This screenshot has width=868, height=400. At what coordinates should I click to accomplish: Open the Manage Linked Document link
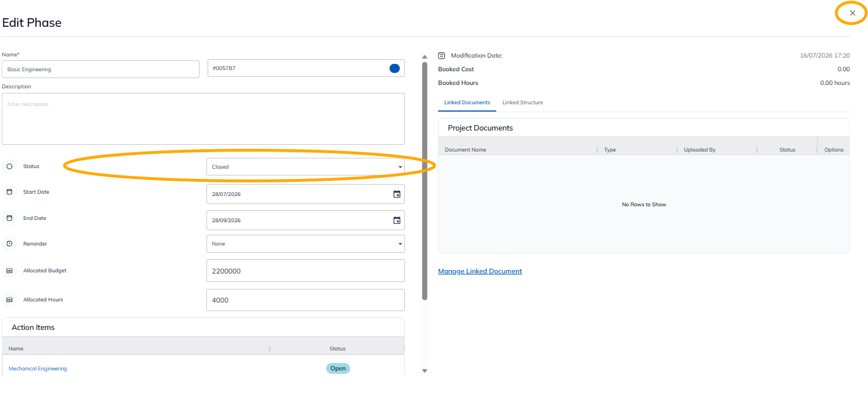pyautogui.click(x=480, y=271)
